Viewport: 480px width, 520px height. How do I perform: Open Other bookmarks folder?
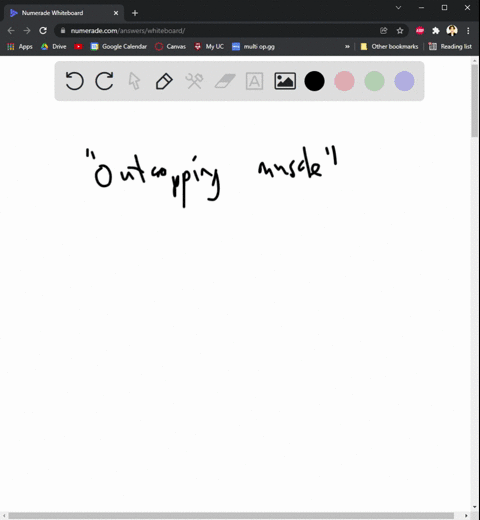389,47
